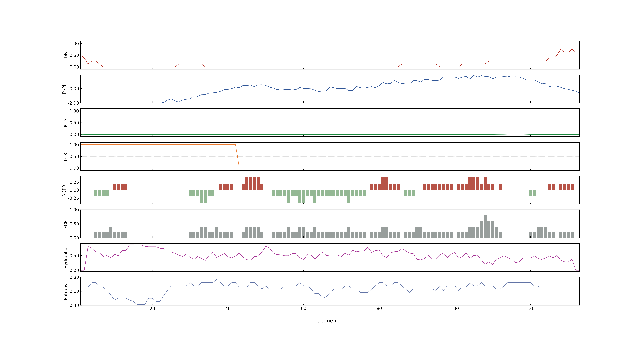Viewport: 644px width, 343px height.
Task: Select the Entropy y-axis label
Action: click(x=66, y=292)
